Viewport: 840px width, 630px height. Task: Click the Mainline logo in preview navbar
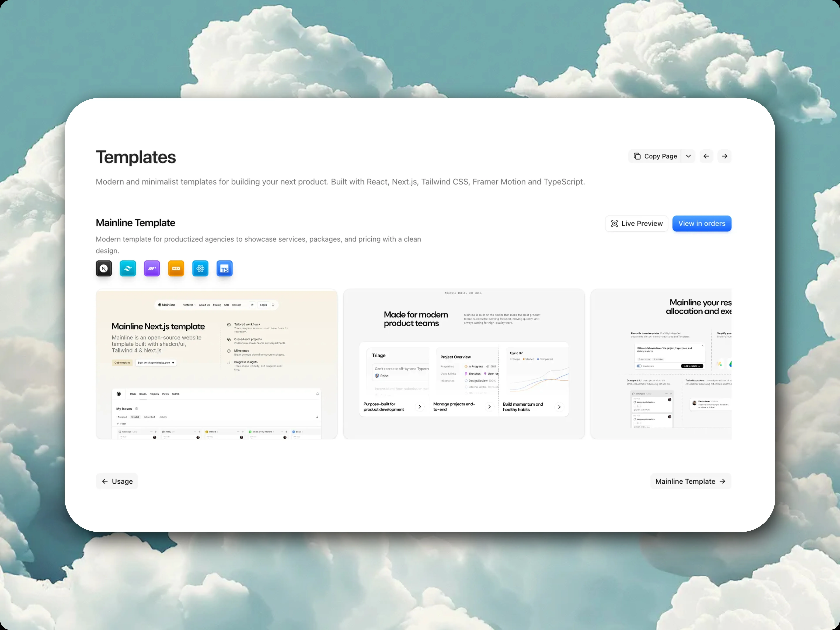tap(167, 305)
